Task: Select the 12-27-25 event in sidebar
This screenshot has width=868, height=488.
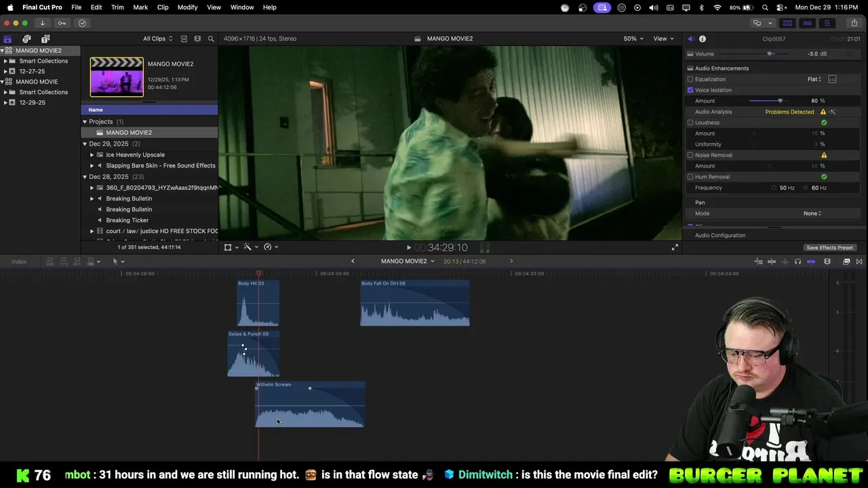Action: coord(32,71)
